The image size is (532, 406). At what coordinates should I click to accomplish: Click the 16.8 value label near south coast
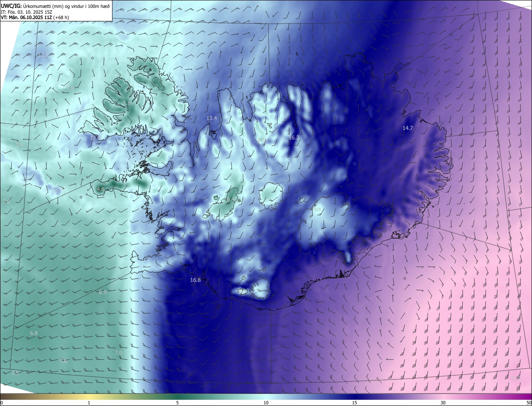195,280
